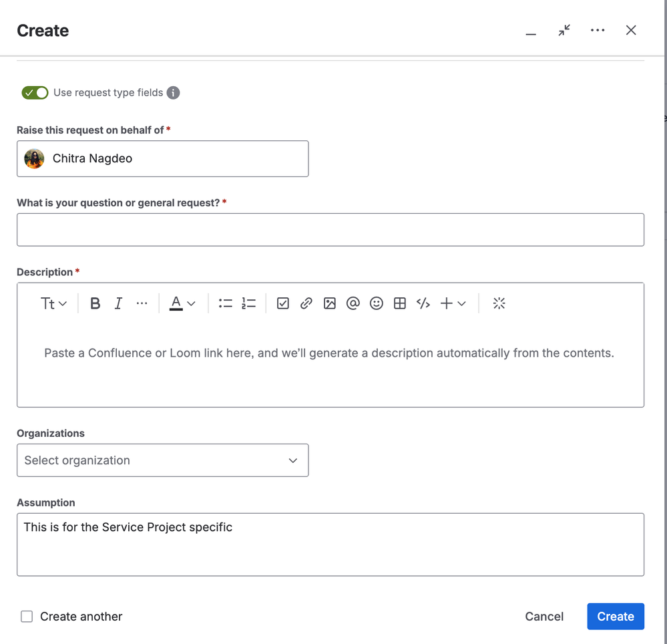
Task: Open the more actions ellipsis menu
Action: 598,31
